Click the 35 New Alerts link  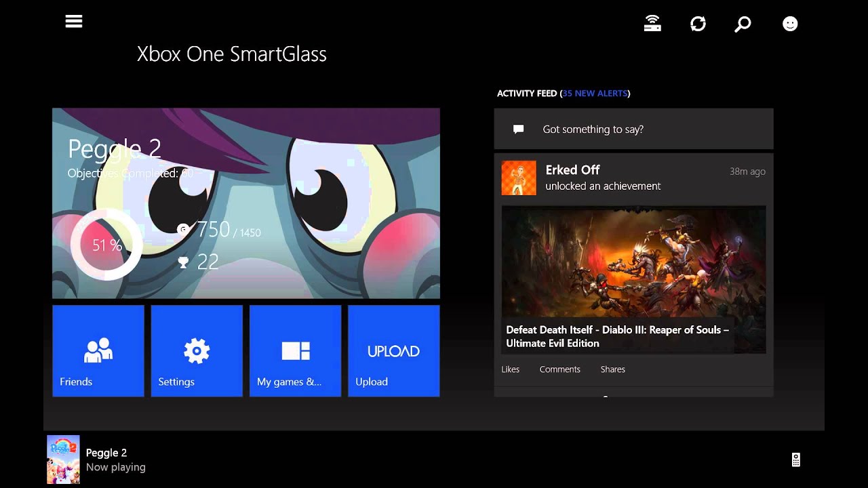tap(595, 94)
